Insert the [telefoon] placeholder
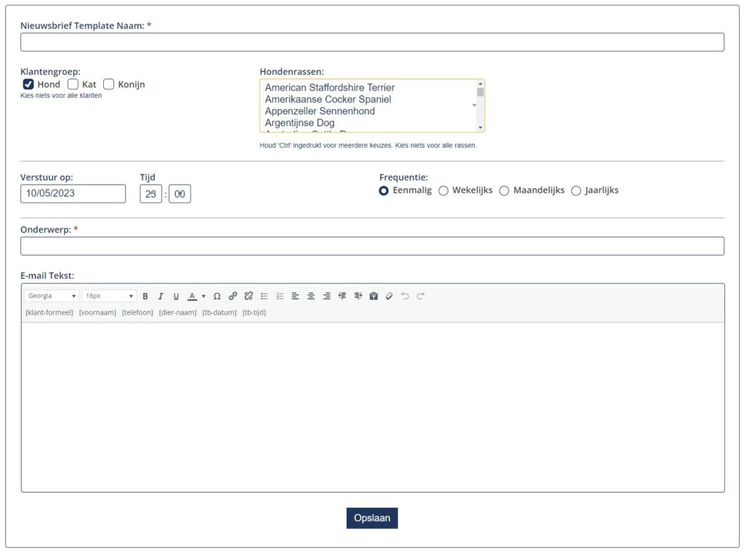 tap(137, 312)
